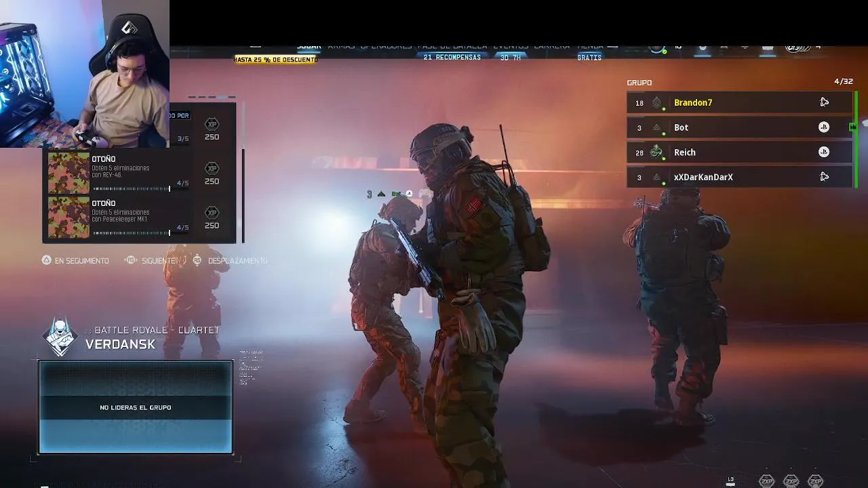Select player Reich in the group list
This screenshot has width=868, height=488.
tap(740, 152)
